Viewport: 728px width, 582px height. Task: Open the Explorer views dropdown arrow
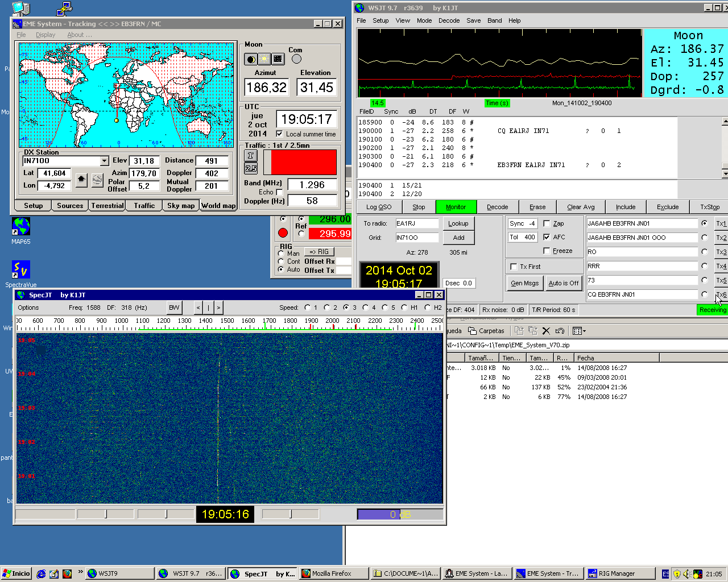[x=584, y=331]
